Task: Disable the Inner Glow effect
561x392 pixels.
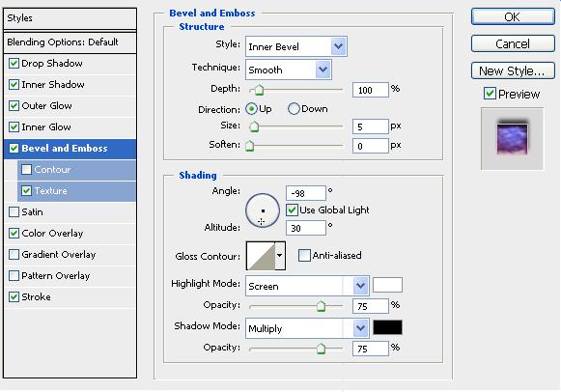Action: 14,127
